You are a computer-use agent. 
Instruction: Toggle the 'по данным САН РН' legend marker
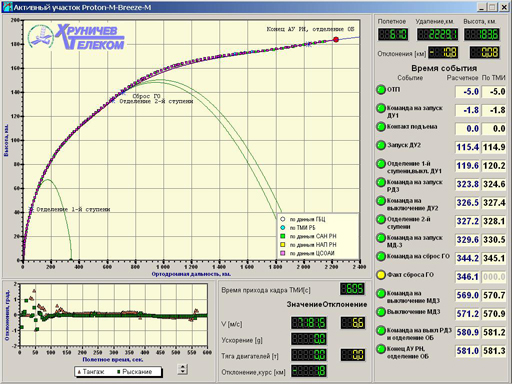coord(283,236)
